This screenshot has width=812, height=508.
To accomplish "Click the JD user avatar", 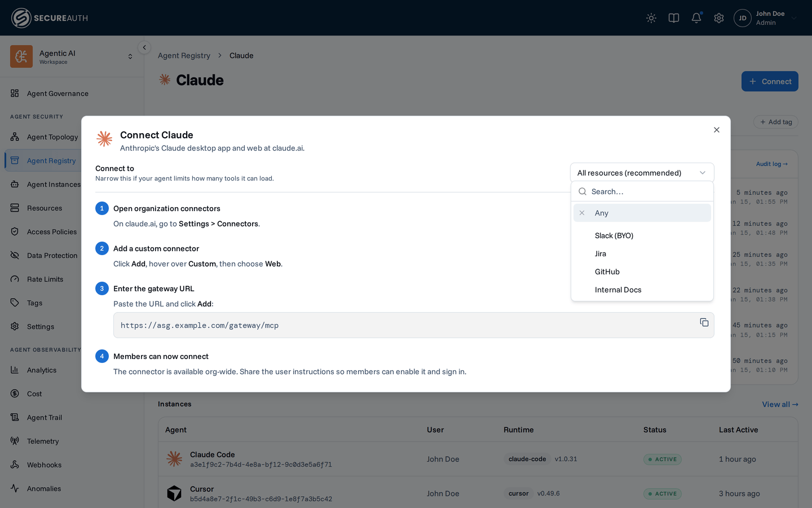I will 743,18.
